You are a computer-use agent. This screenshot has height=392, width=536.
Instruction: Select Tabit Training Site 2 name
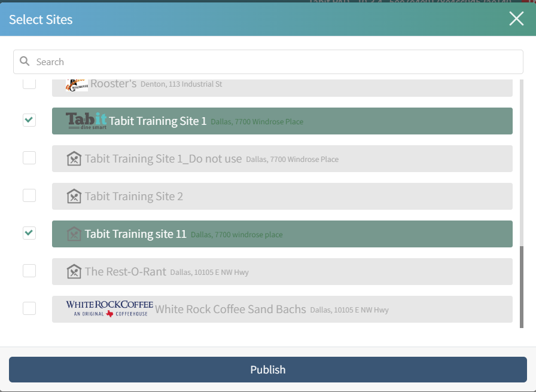click(x=133, y=197)
